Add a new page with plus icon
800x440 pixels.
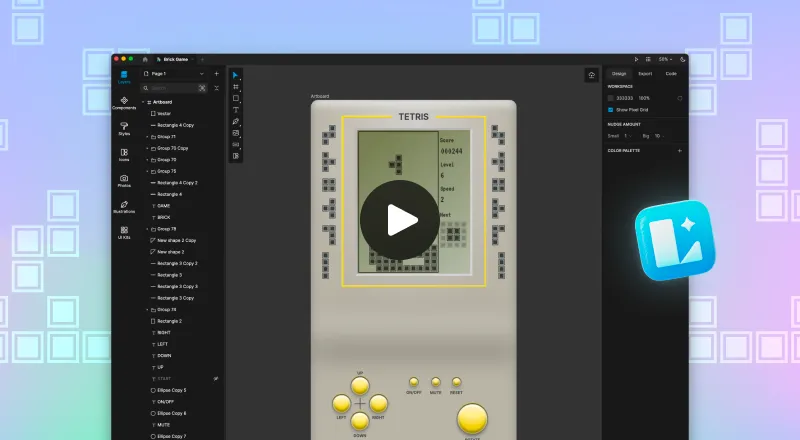pos(216,74)
